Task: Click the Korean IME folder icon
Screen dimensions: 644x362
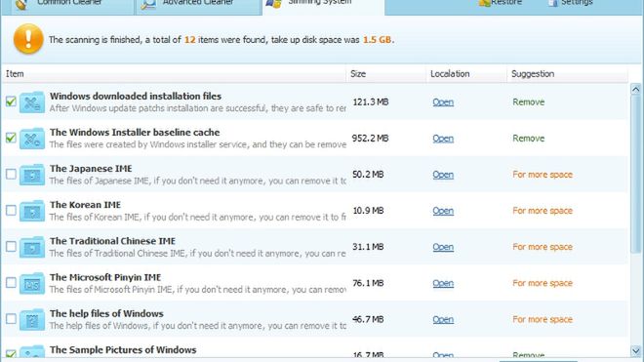Action: pos(32,211)
